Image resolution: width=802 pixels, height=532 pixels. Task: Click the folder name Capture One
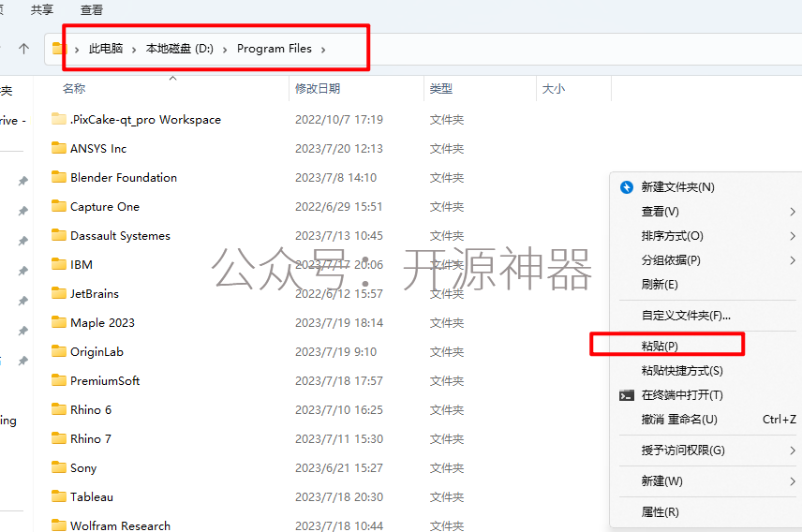click(x=105, y=207)
